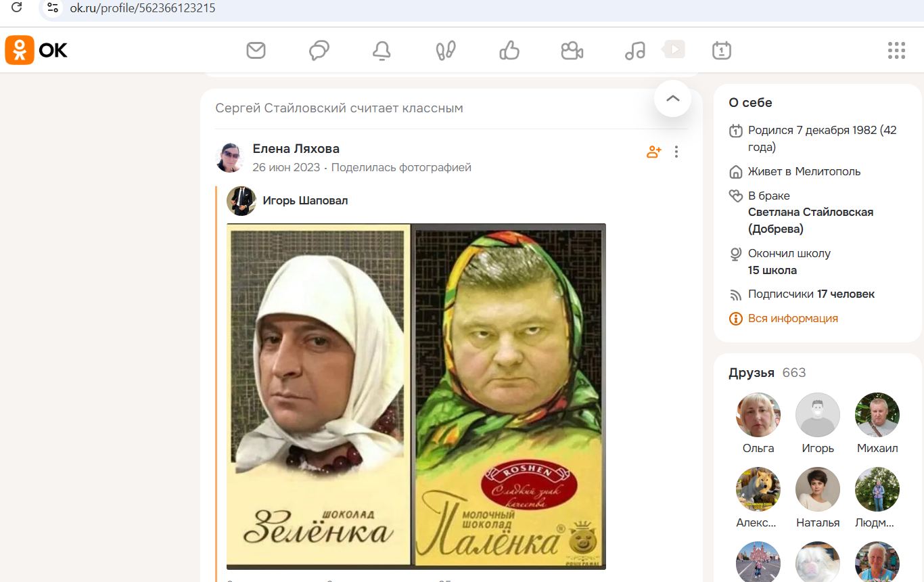The image size is (924, 582).
Task: Open Елена Ляхова profile name link
Action: 296,149
